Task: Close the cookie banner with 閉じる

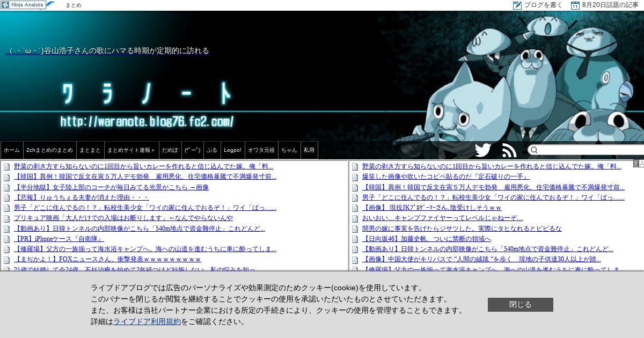Action: tap(520, 305)
